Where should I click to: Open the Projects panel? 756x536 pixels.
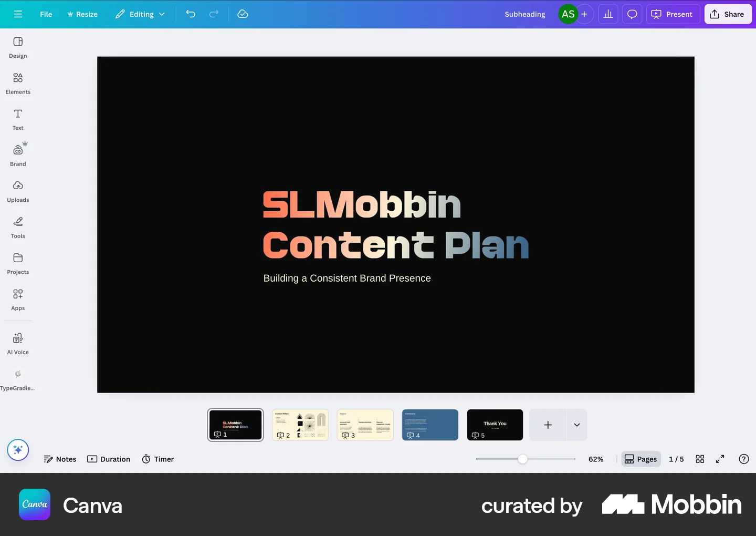click(x=18, y=264)
